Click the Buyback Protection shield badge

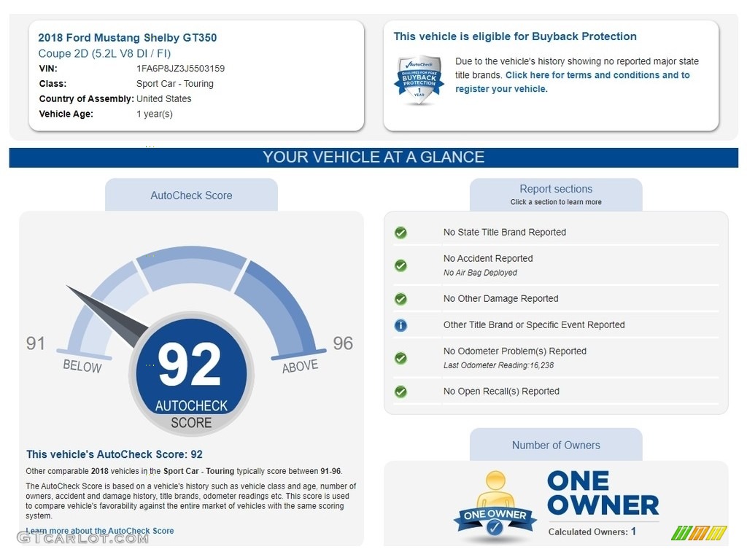tap(419, 79)
